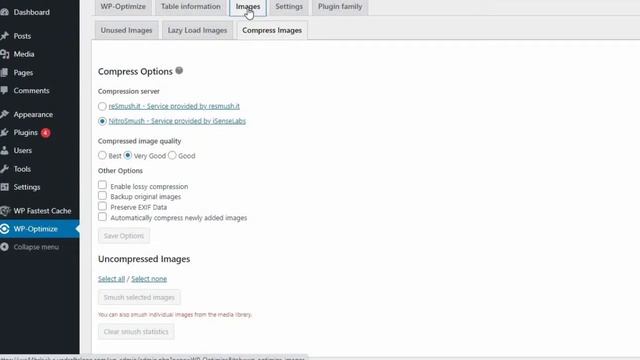Open Comments in the sidebar menu
Screen dimensions: 640x360
(x=31, y=91)
